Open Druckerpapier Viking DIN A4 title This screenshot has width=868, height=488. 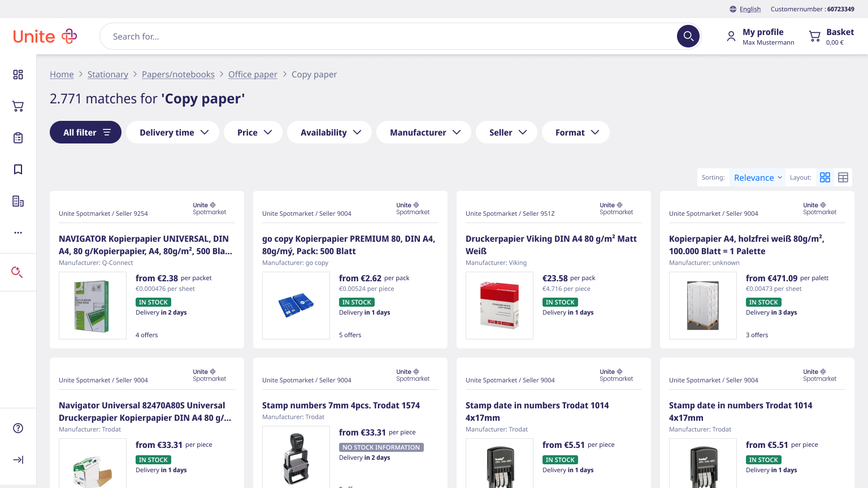point(551,245)
